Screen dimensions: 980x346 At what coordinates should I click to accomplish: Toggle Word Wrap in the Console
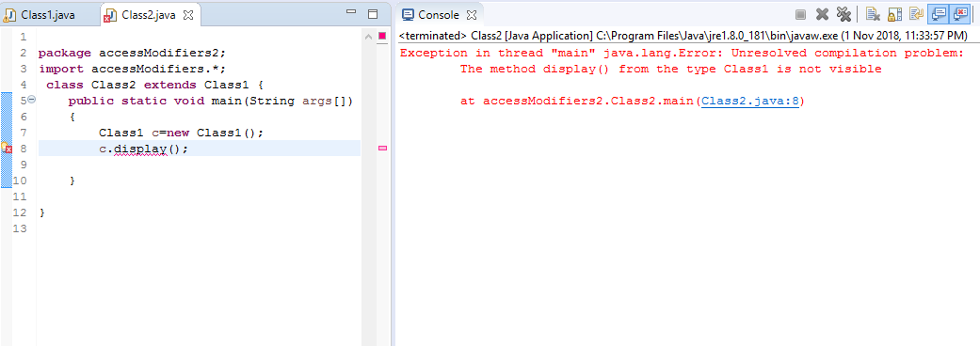point(916,14)
